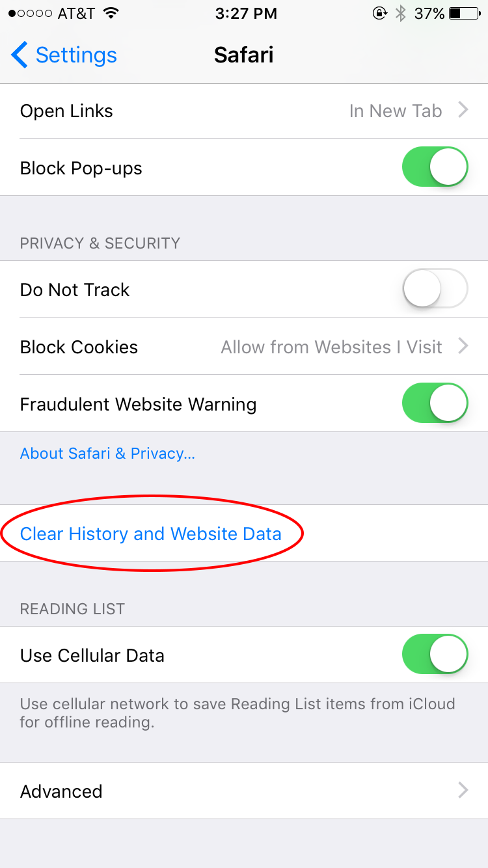Turn off Fraudulent Website Warning
This screenshot has height=868, width=488.
[x=435, y=403]
